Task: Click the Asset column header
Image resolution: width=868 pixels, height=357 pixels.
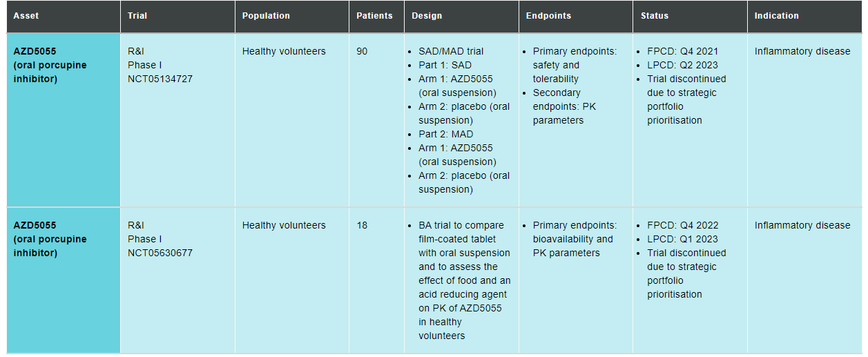Action: (26, 16)
